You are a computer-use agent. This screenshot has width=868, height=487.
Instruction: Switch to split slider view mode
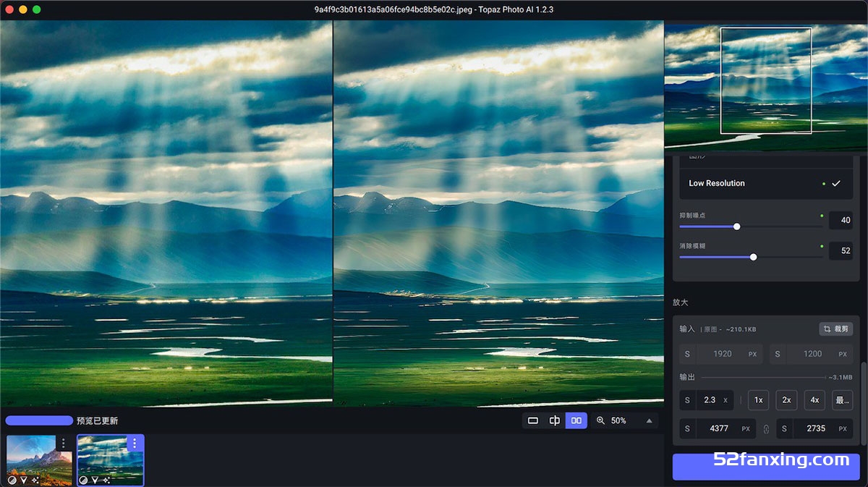pos(555,420)
